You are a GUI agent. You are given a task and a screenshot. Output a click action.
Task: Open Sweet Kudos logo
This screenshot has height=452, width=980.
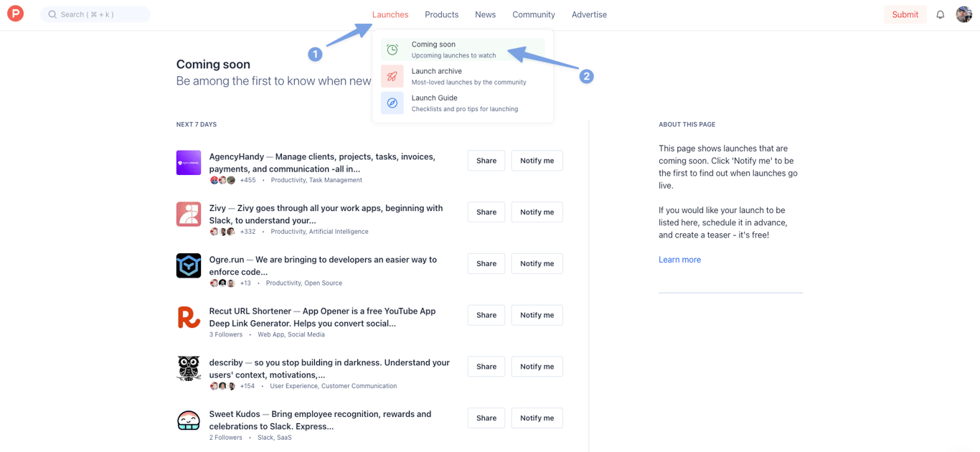189,420
